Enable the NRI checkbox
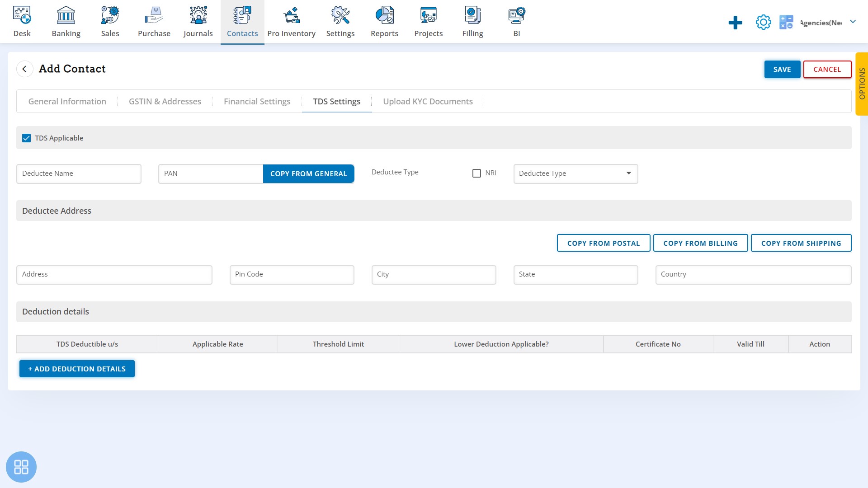 coord(477,173)
